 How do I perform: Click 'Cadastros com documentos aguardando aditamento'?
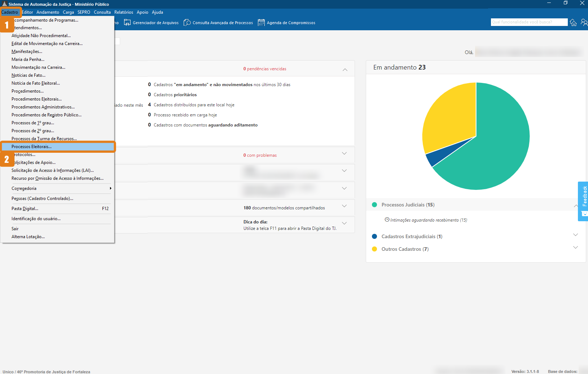(206, 125)
